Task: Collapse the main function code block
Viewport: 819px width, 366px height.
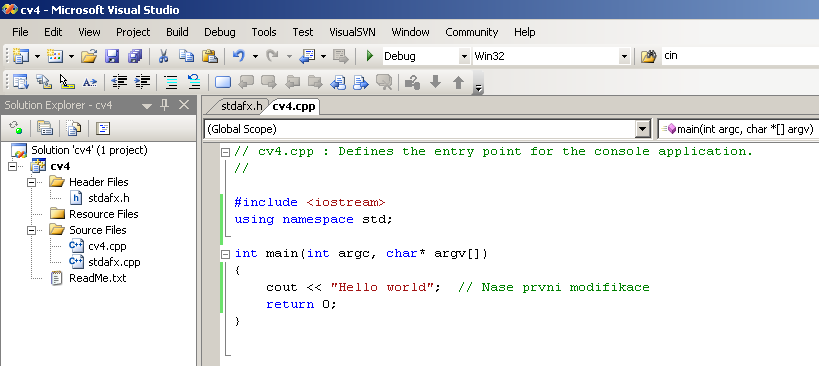Action: [225, 254]
